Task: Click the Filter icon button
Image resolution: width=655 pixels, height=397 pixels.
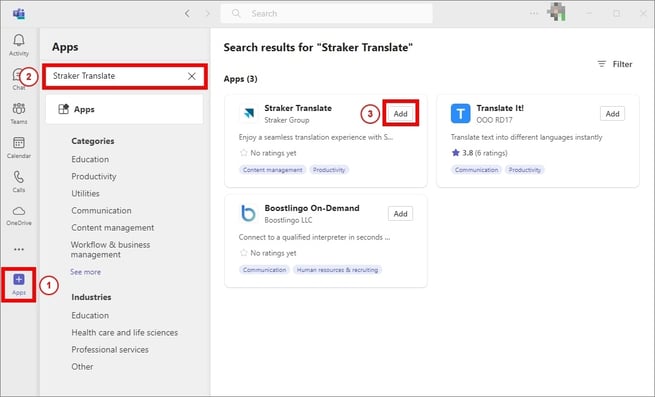Action: (x=602, y=64)
